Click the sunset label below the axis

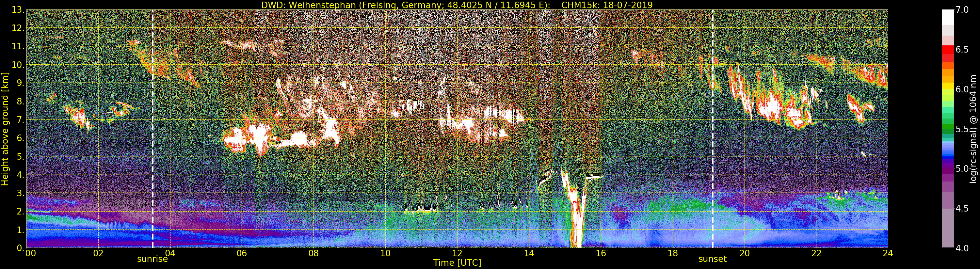click(x=712, y=259)
